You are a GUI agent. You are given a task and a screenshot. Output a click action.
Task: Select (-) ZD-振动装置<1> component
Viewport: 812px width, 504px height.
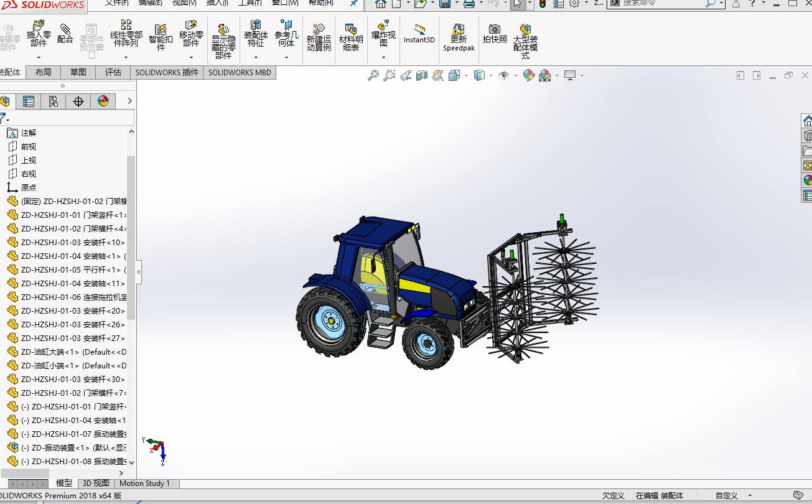[67, 448]
